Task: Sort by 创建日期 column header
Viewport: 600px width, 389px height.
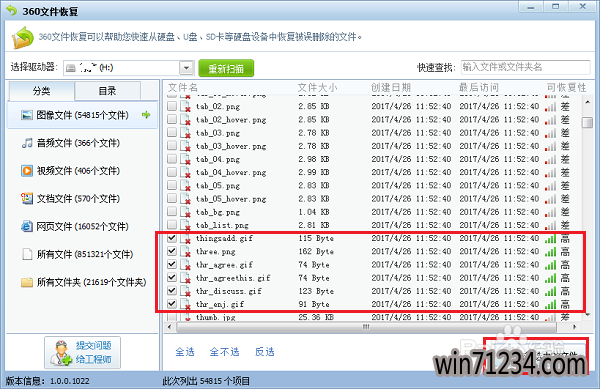Action: pyautogui.click(x=391, y=88)
